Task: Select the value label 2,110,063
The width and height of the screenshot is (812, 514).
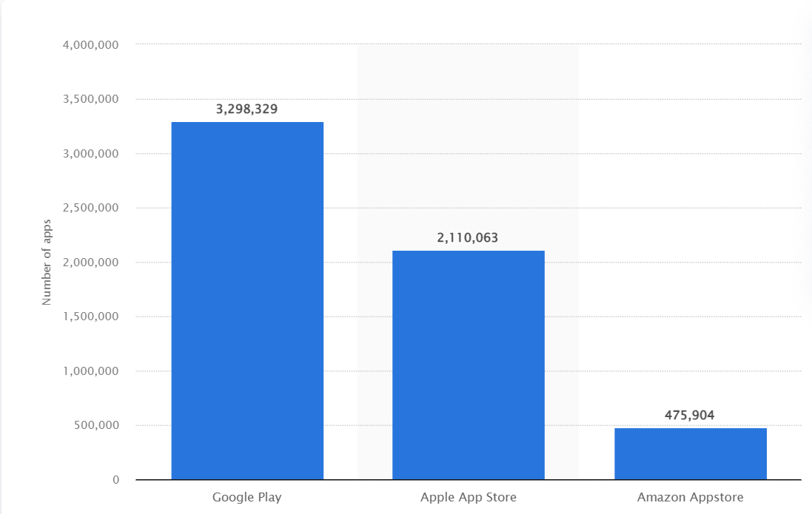Action: point(469,237)
